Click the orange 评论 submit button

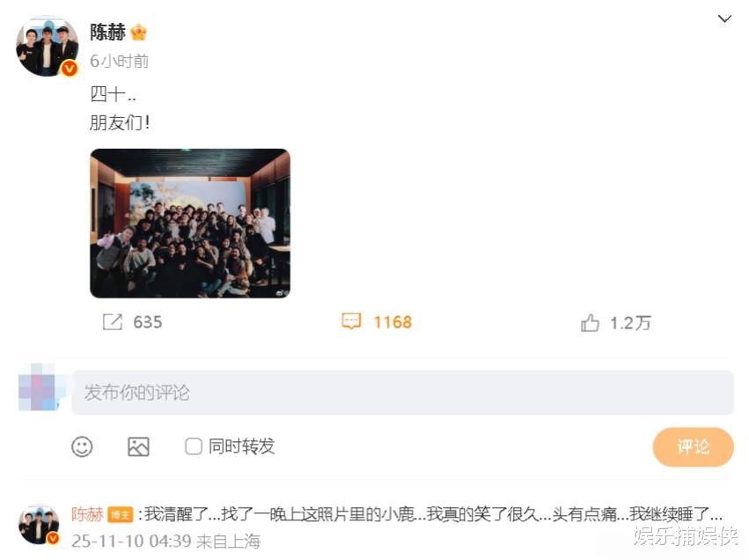pyautogui.click(x=694, y=446)
